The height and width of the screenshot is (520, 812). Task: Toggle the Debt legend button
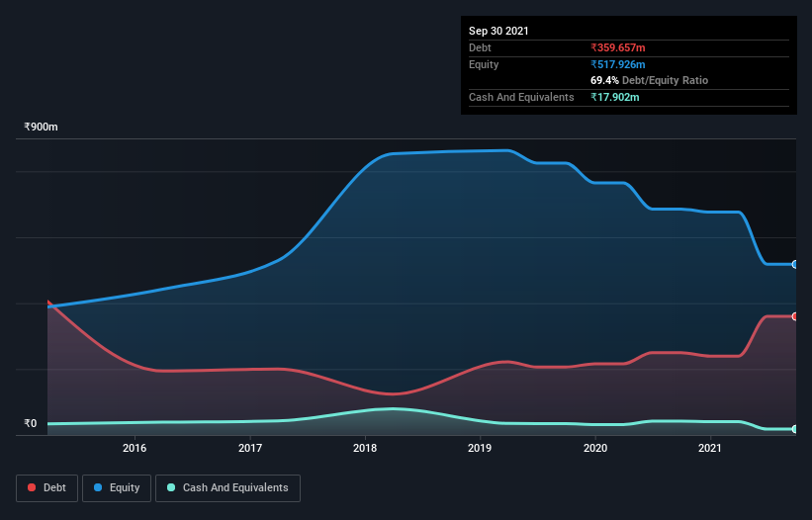[47, 488]
